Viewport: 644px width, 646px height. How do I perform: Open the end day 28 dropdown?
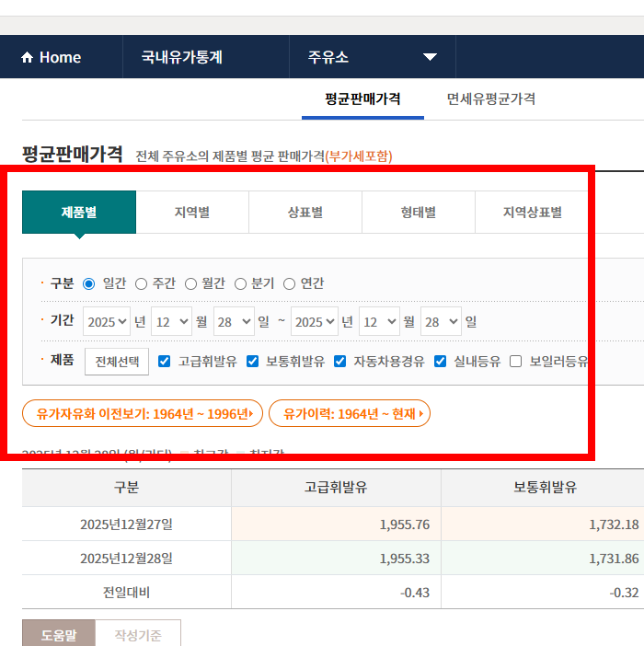coord(441,321)
